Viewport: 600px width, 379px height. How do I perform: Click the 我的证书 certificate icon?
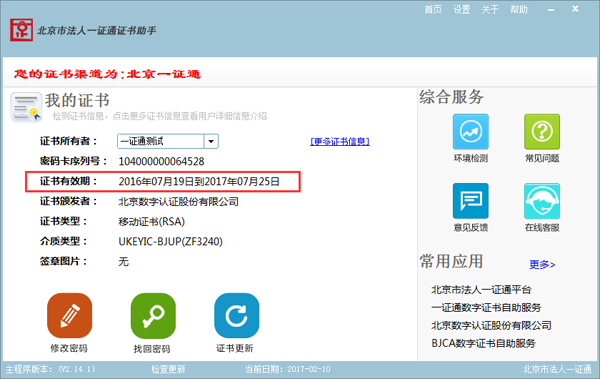pyautogui.click(x=26, y=107)
